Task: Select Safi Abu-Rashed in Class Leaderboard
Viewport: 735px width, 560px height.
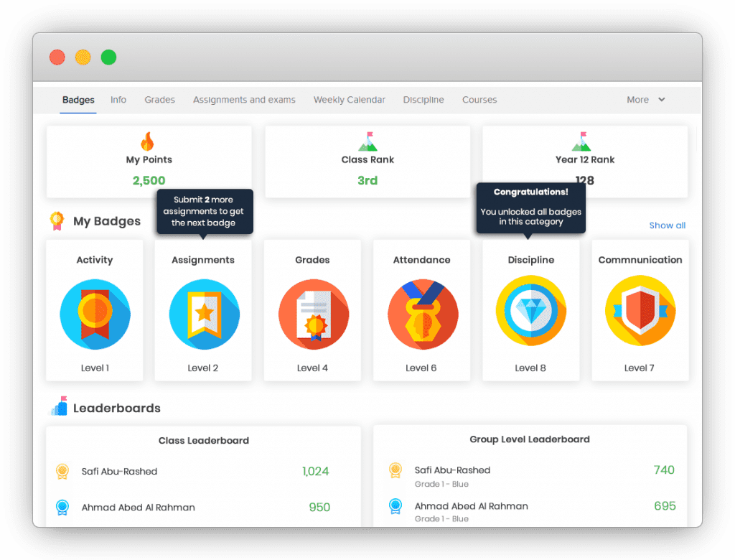Action: tap(119, 472)
